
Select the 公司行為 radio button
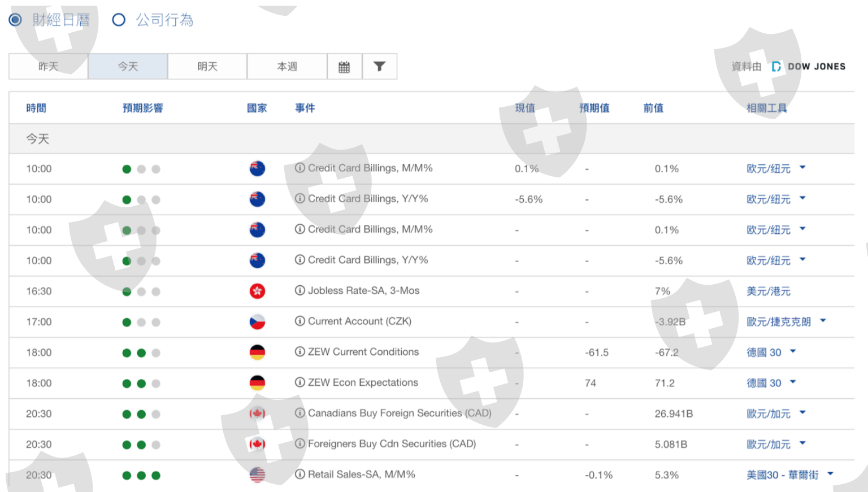[119, 20]
